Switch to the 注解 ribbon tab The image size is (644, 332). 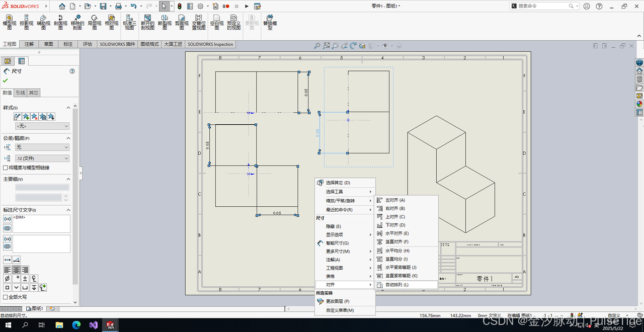tap(29, 44)
